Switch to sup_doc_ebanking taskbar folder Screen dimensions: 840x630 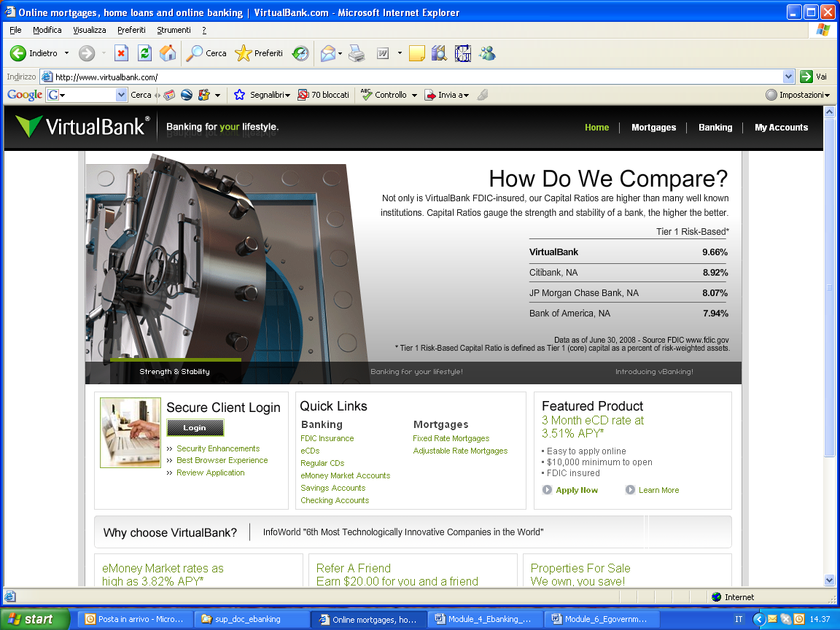tap(251, 619)
